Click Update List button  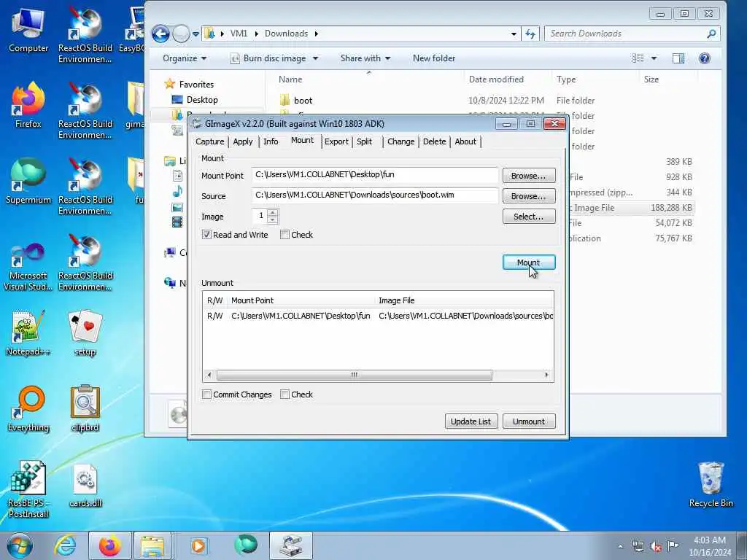[471, 421]
